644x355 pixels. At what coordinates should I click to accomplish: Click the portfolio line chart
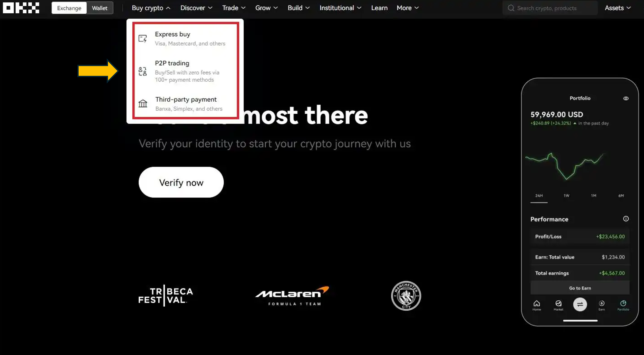(564, 166)
